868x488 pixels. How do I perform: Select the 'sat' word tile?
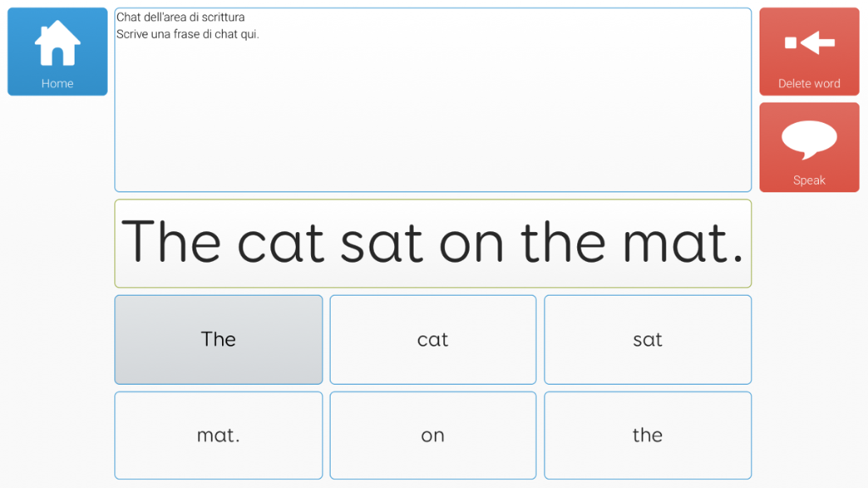point(648,340)
